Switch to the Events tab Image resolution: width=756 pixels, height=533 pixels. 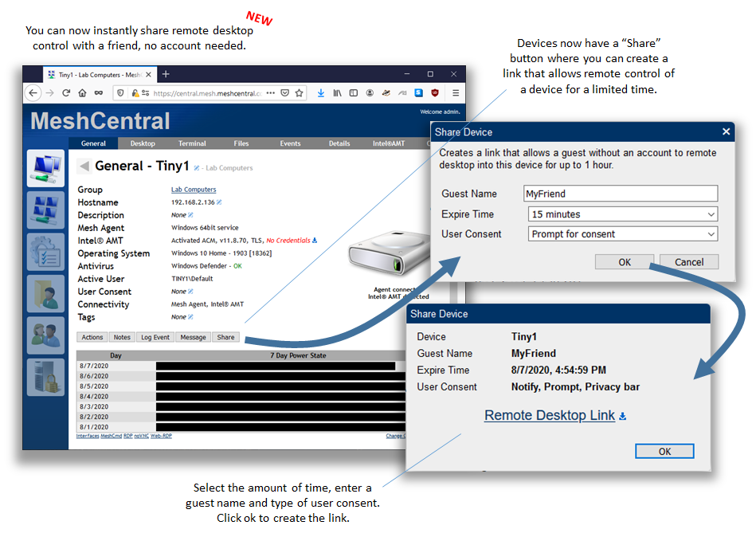click(x=290, y=143)
